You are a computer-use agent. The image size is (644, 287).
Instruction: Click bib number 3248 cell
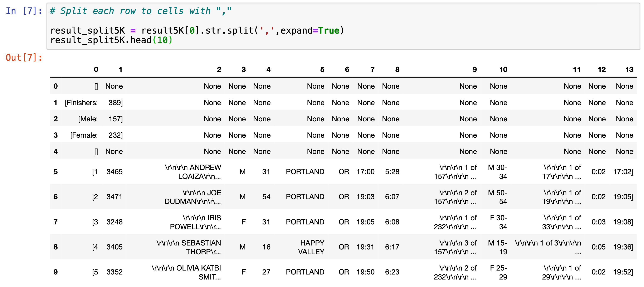click(x=114, y=222)
